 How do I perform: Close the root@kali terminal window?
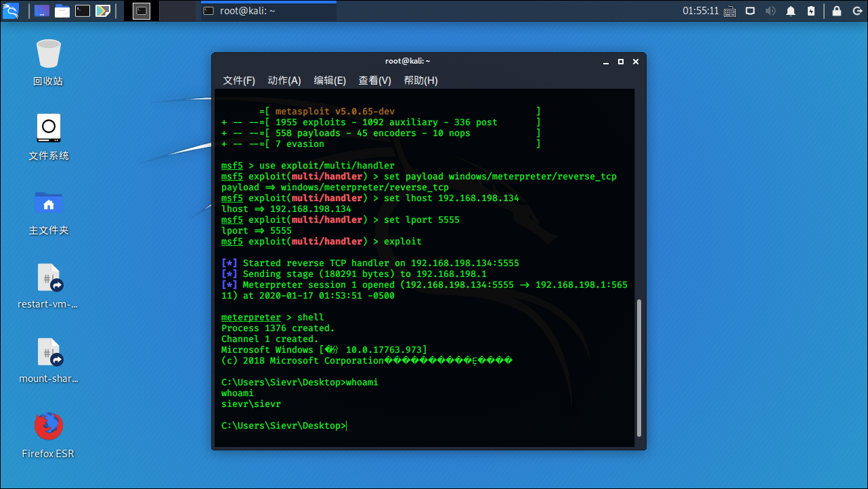click(x=636, y=62)
